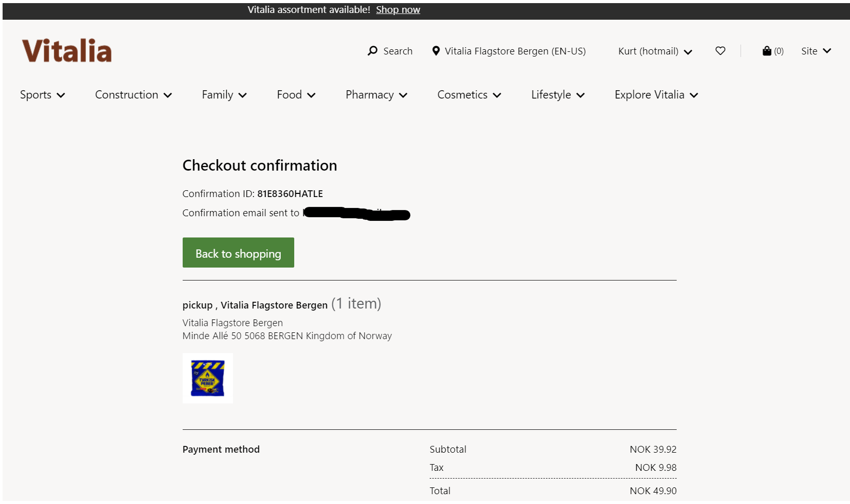This screenshot has width=850, height=504.
Task: Expand the Food category chevron
Action: [x=311, y=95]
